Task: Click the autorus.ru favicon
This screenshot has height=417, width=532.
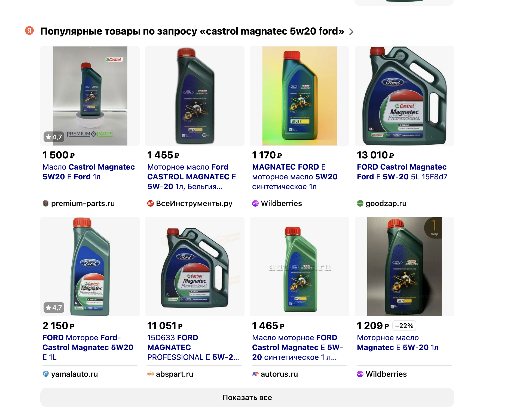Action: tap(255, 374)
